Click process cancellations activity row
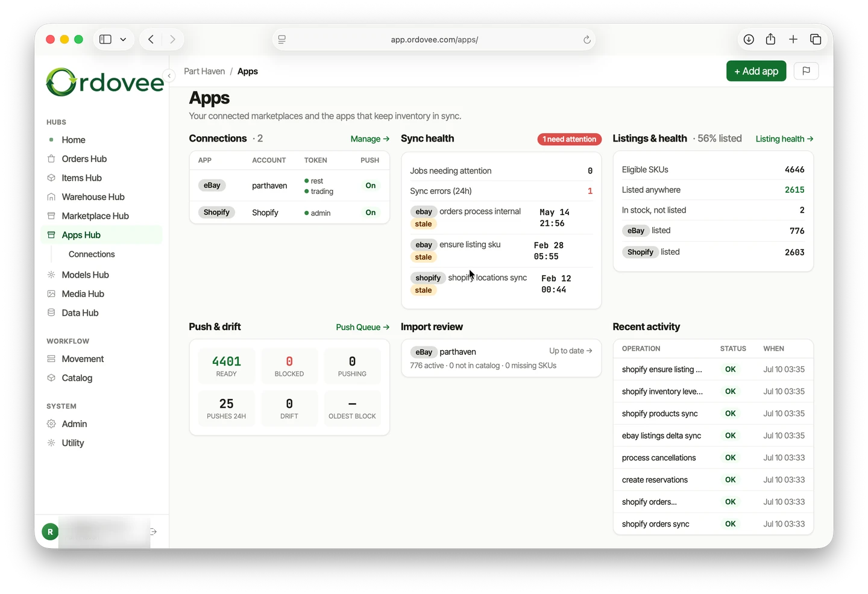This screenshot has height=594, width=868. tap(713, 458)
